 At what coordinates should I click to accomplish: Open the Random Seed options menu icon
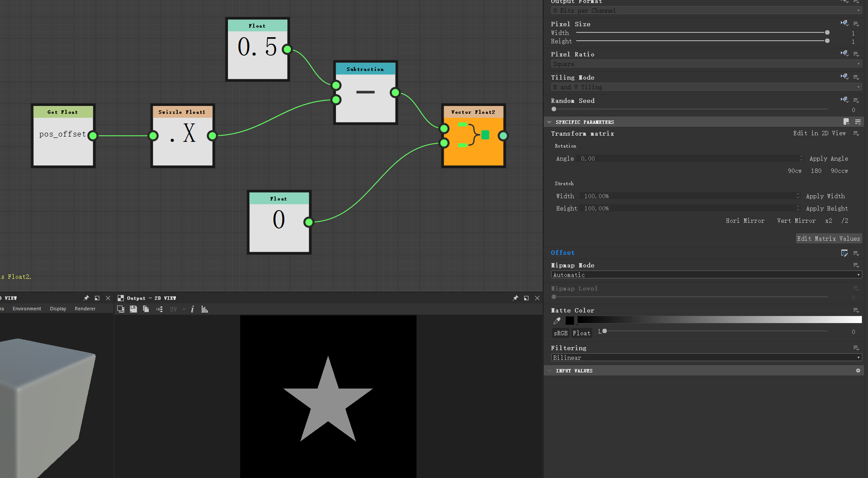tap(856, 100)
